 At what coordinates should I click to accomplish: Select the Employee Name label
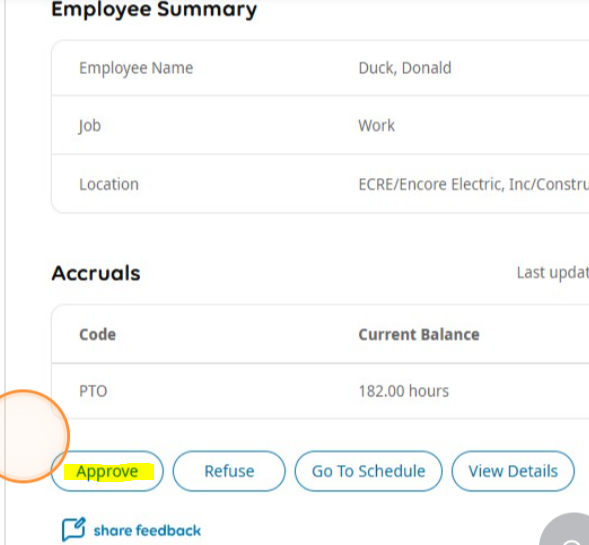[x=136, y=68]
